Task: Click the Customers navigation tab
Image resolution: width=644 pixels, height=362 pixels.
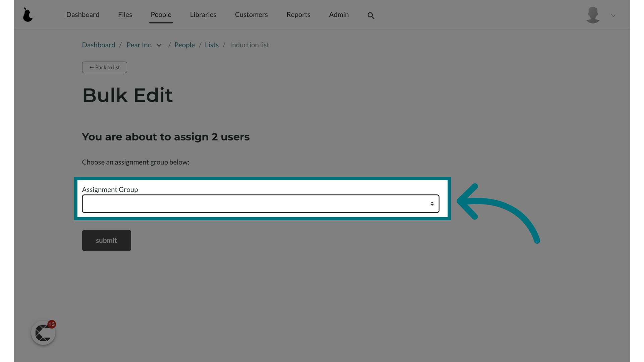Action: pos(251,14)
